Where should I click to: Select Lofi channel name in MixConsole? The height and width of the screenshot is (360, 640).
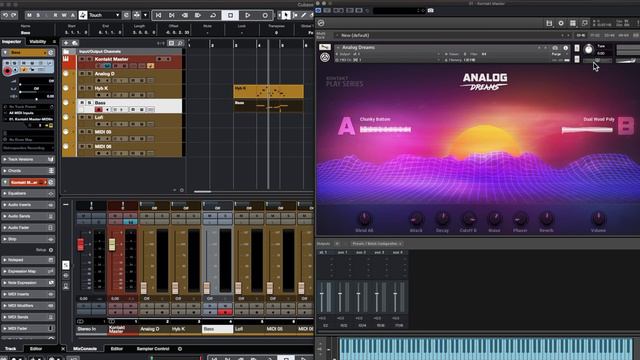pos(249,329)
